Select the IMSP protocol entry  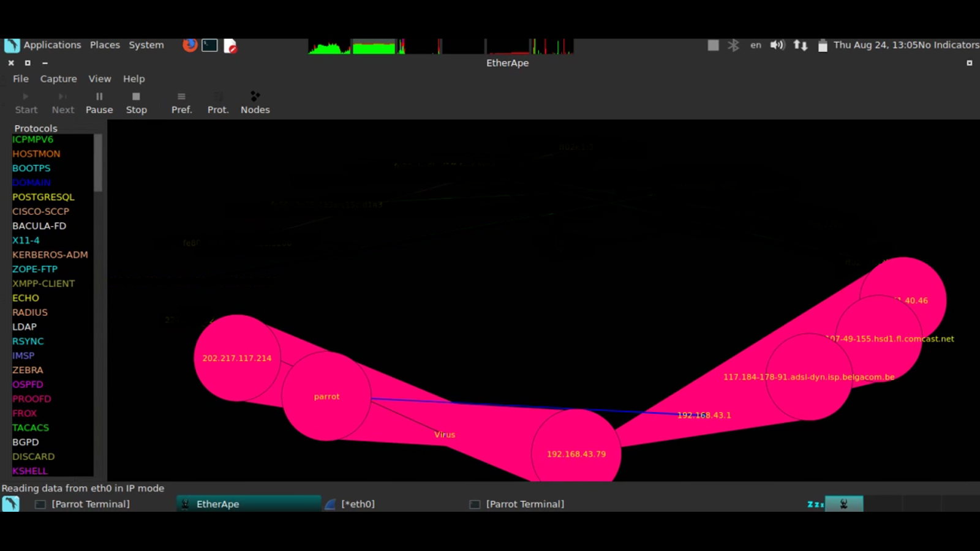point(23,355)
